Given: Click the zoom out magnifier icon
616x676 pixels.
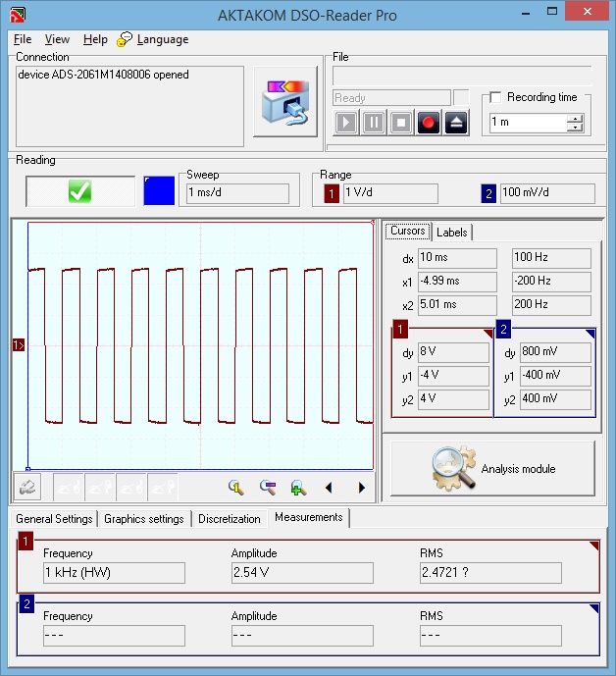Looking at the screenshot, I should (x=268, y=488).
